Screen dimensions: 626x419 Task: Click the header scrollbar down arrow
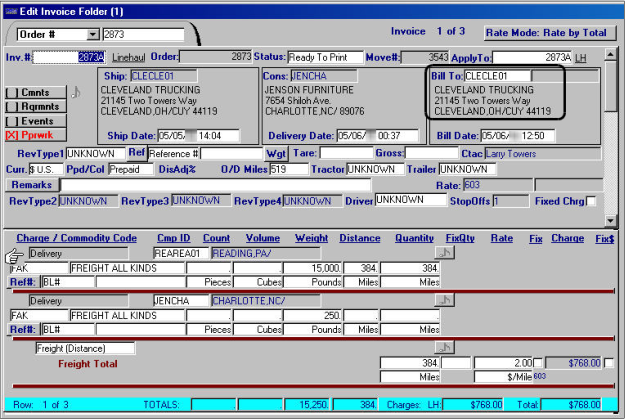pyautogui.click(x=610, y=221)
